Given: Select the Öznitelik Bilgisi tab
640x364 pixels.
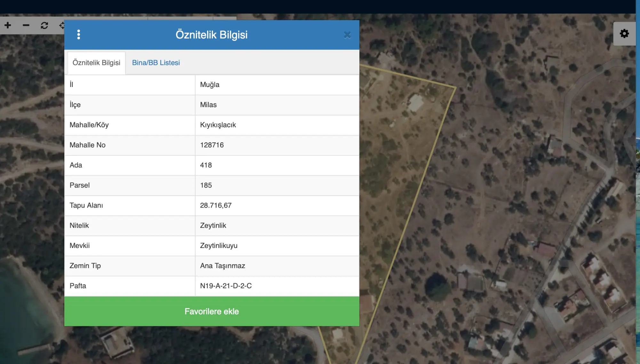Looking at the screenshot, I should click(96, 63).
